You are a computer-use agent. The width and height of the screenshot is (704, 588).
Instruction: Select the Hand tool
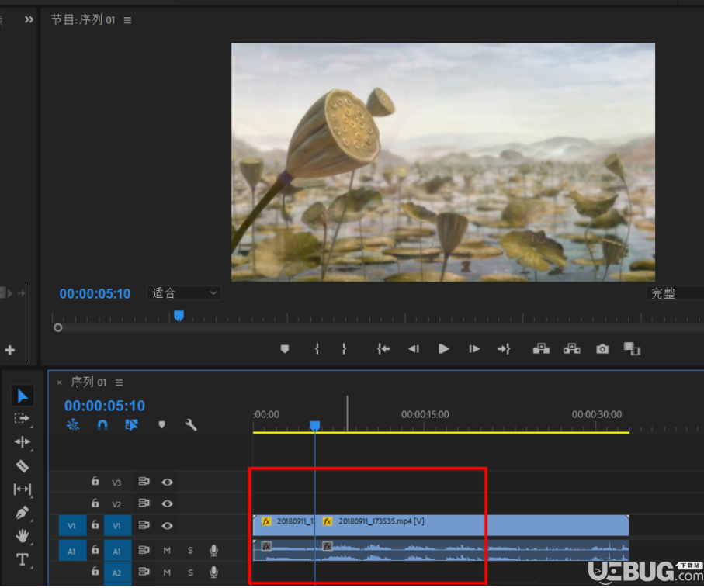[x=22, y=536]
